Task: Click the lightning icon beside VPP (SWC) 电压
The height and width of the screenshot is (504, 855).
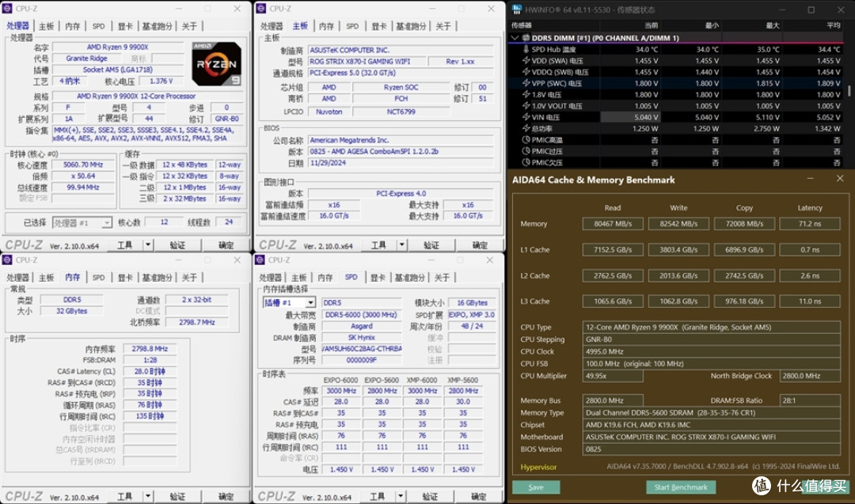Action: pyautogui.click(x=526, y=83)
